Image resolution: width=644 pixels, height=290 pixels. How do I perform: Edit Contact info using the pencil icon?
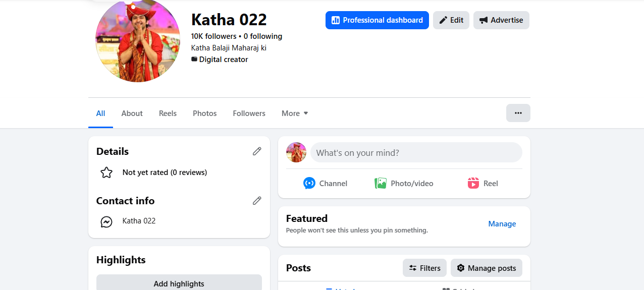point(257,201)
